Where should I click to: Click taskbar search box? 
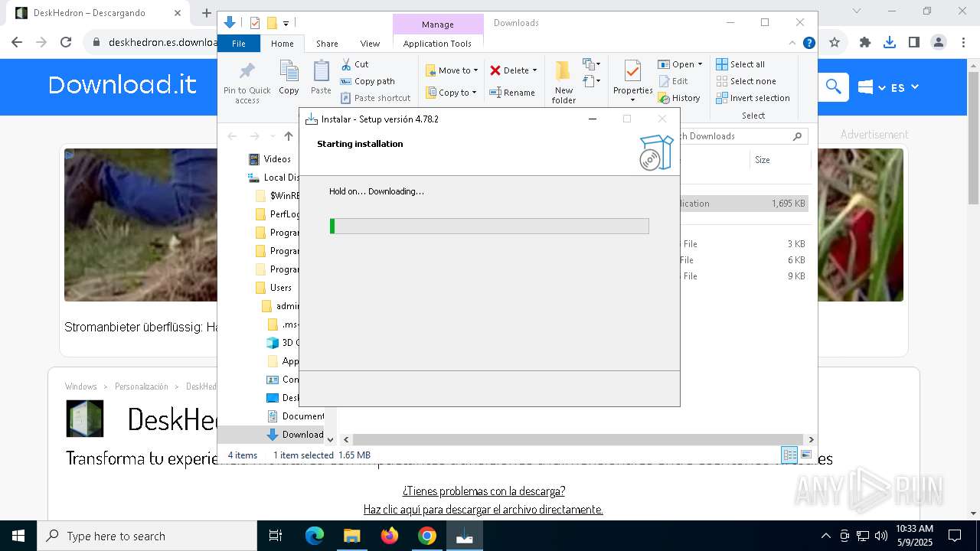point(147,536)
